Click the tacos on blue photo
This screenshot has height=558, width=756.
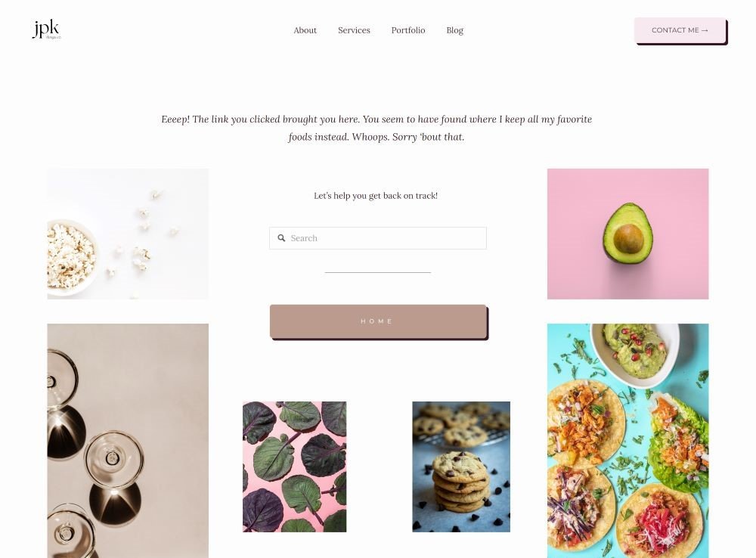[x=627, y=441]
